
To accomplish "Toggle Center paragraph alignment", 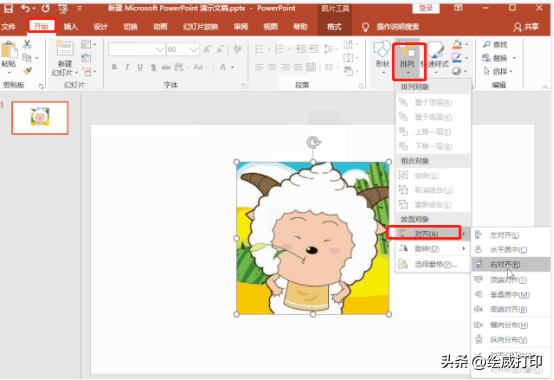I will [x=272, y=67].
